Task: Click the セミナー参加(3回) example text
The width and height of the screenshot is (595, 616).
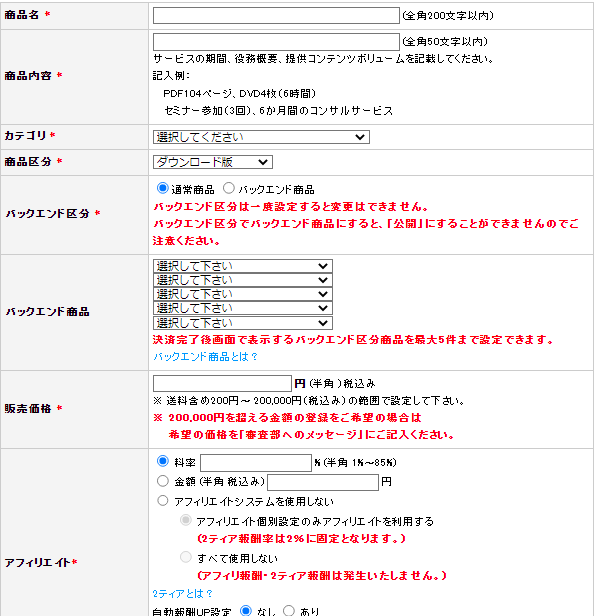Action: click(278, 111)
